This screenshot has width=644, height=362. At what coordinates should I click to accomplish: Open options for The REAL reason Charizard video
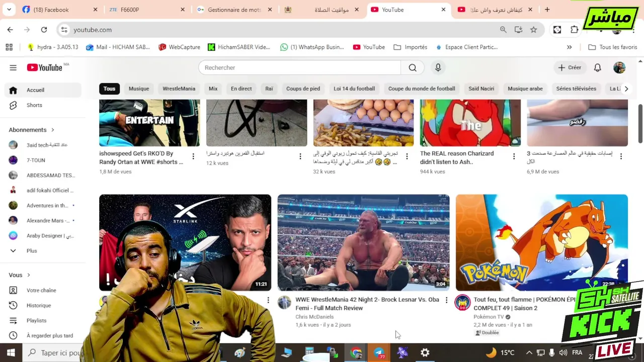[514, 156]
